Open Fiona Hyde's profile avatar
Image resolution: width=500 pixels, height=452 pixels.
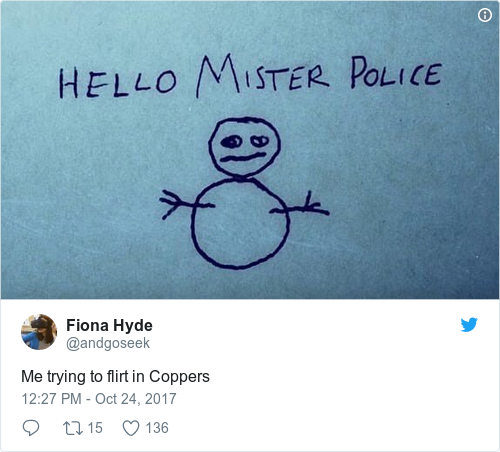pos(39,332)
